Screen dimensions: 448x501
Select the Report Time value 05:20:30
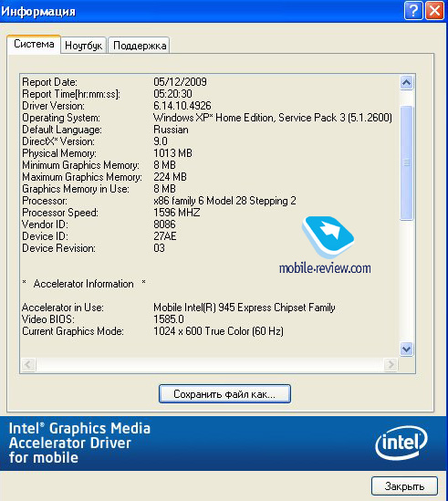[x=172, y=94]
